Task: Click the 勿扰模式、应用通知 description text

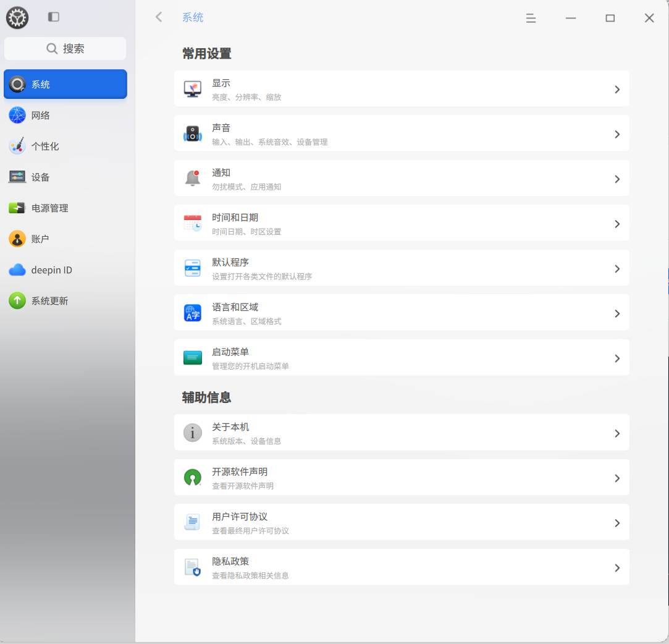Action: click(x=246, y=187)
